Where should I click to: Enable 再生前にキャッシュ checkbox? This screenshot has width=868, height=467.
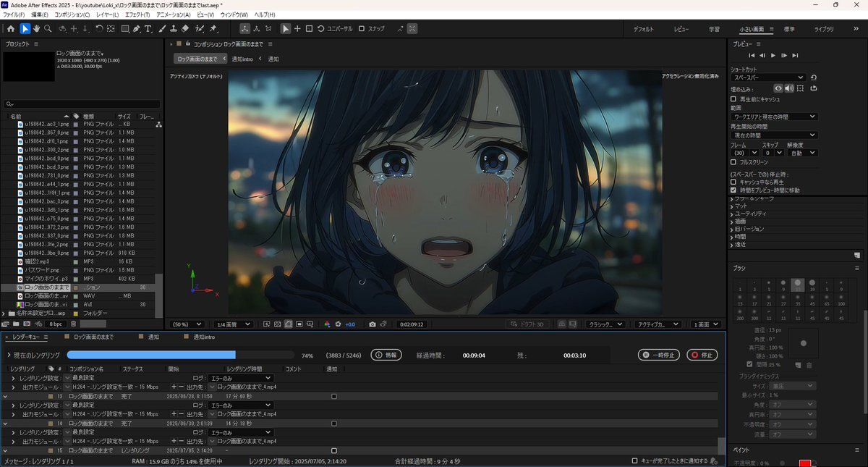(733, 98)
